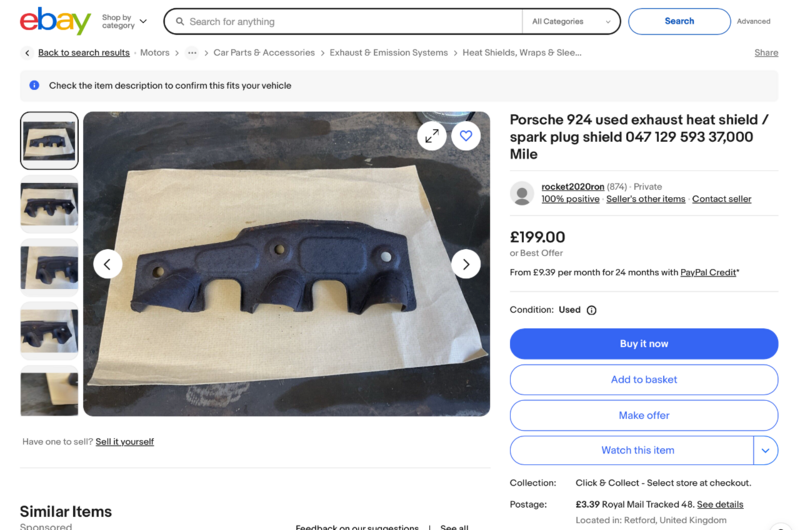Open Exhaust & Emission Systems breadcrumb

(x=389, y=53)
